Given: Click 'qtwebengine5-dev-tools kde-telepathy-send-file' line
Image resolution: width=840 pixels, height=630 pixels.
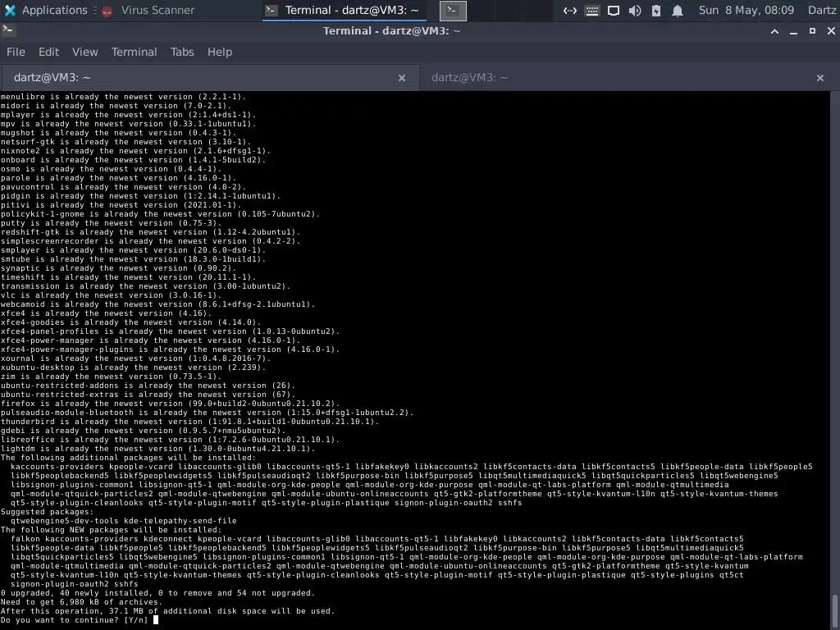Looking at the screenshot, I should pos(124,521).
